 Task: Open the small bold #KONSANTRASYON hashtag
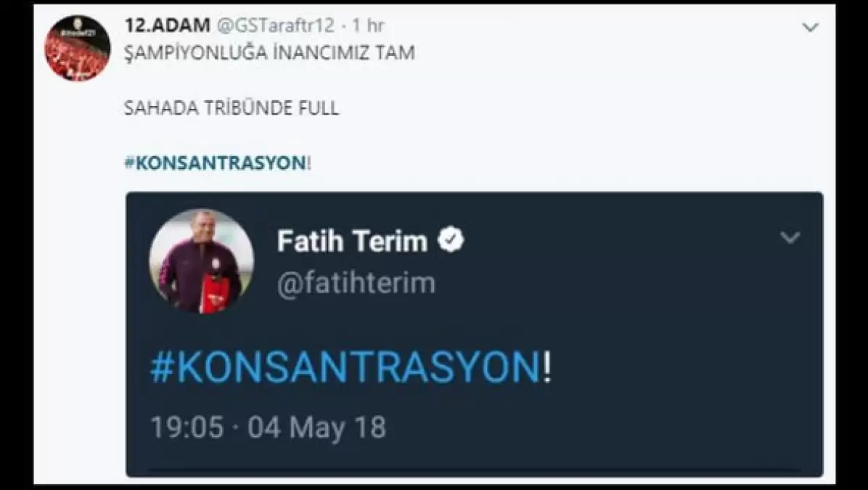[215, 163]
